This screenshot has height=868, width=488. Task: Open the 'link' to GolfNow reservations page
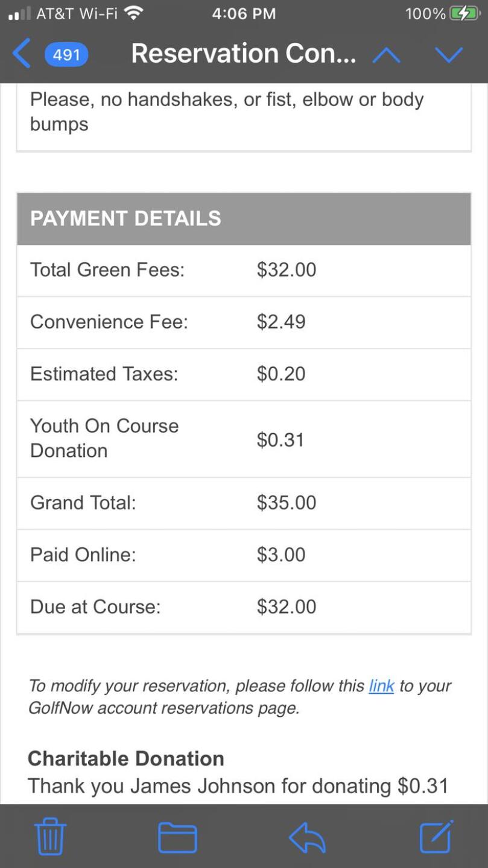[x=381, y=686]
